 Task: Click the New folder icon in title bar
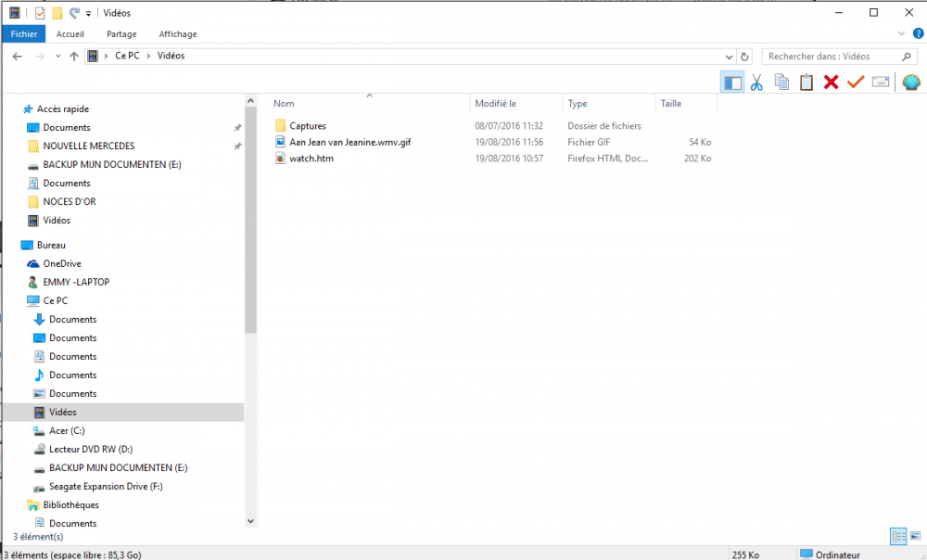[x=57, y=13]
